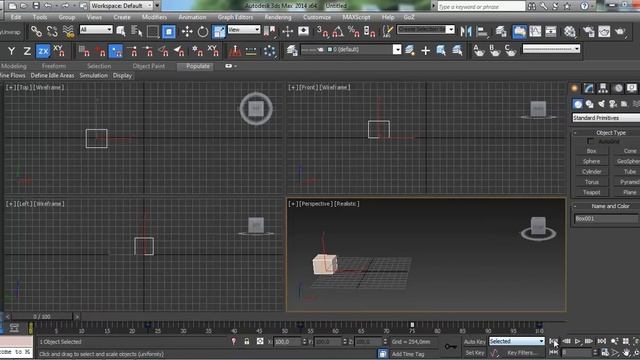Image resolution: width=640 pixels, height=360 pixels.
Task: Toggle the Spinner Snap button
Action: 369,31
